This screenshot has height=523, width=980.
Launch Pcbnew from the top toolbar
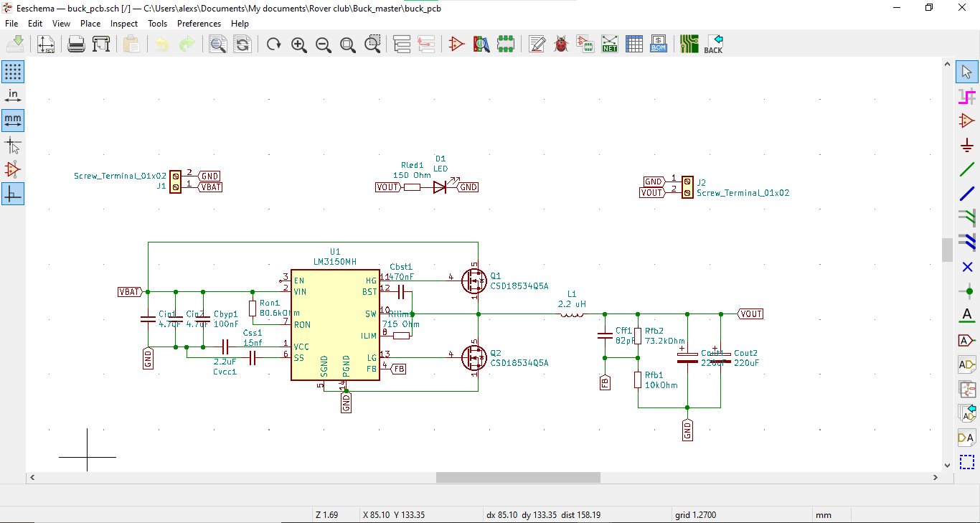(x=689, y=44)
